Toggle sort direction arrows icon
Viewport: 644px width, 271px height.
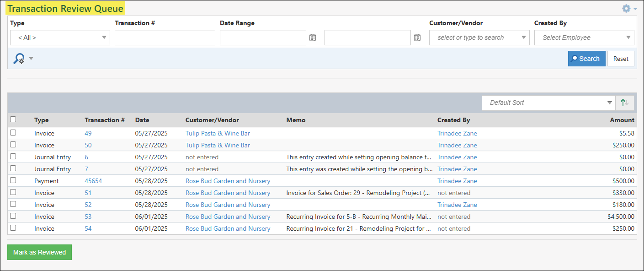pyautogui.click(x=625, y=103)
